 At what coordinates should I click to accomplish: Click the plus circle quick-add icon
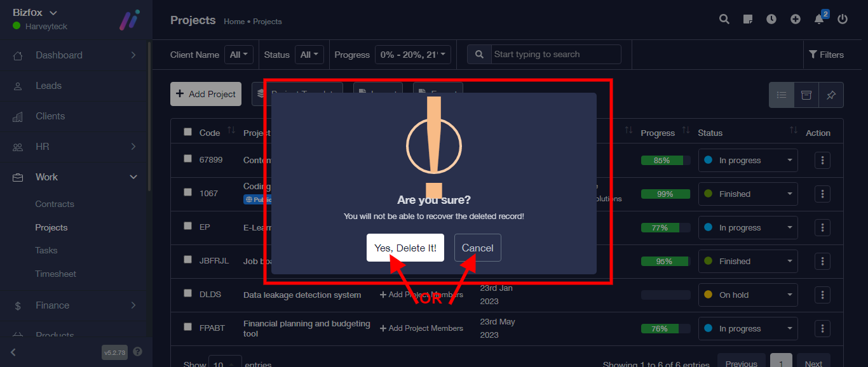796,19
